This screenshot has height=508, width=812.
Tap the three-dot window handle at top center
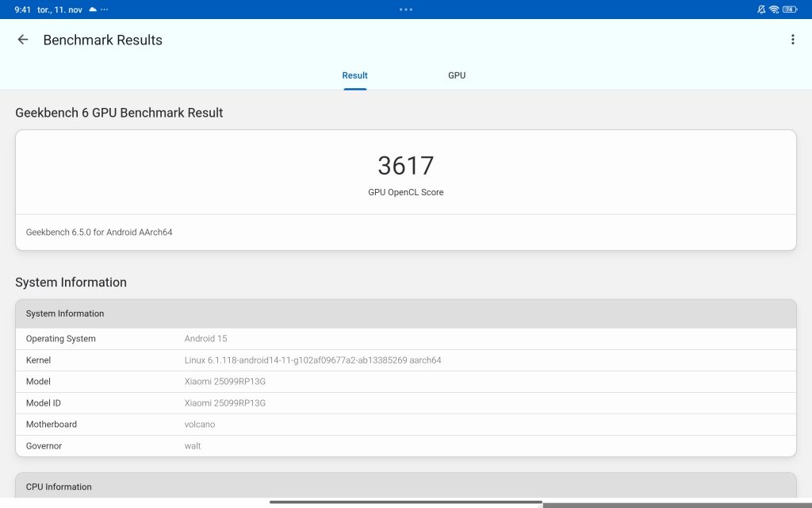click(x=406, y=10)
